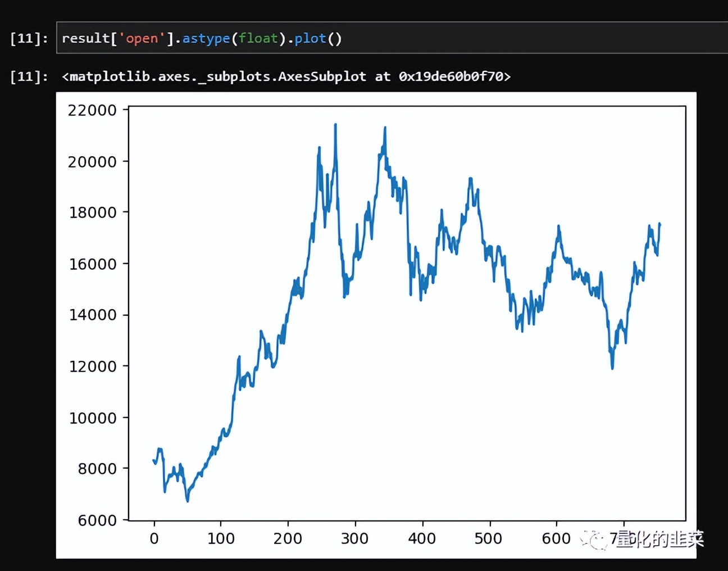The width and height of the screenshot is (728, 571).
Task: Place cursor on the astype method
Action: pyautogui.click(x=206, y=38)
